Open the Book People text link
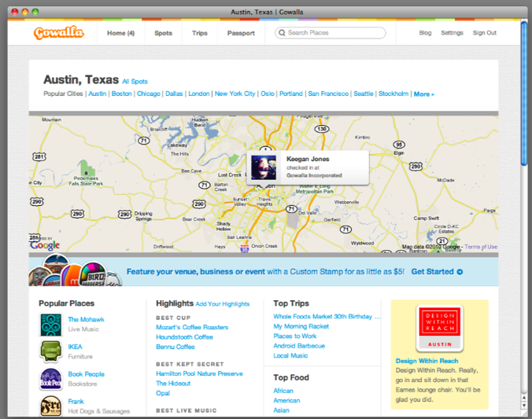This screenshot has width=532, height=419. [87, 374]
